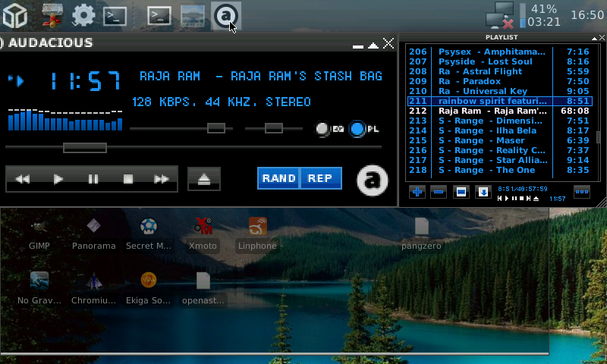Open the GIMP desktop icon

[39, 234]
